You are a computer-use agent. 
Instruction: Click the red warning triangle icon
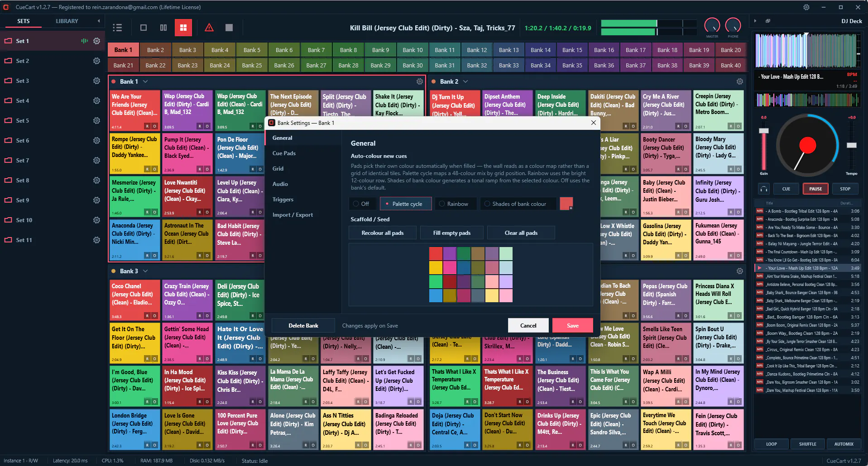(209, 28)
